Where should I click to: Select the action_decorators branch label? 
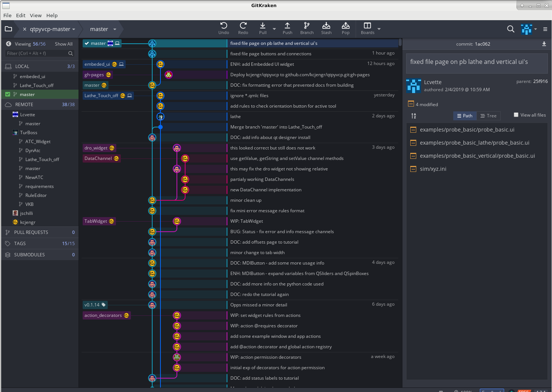tap(107, 315)
